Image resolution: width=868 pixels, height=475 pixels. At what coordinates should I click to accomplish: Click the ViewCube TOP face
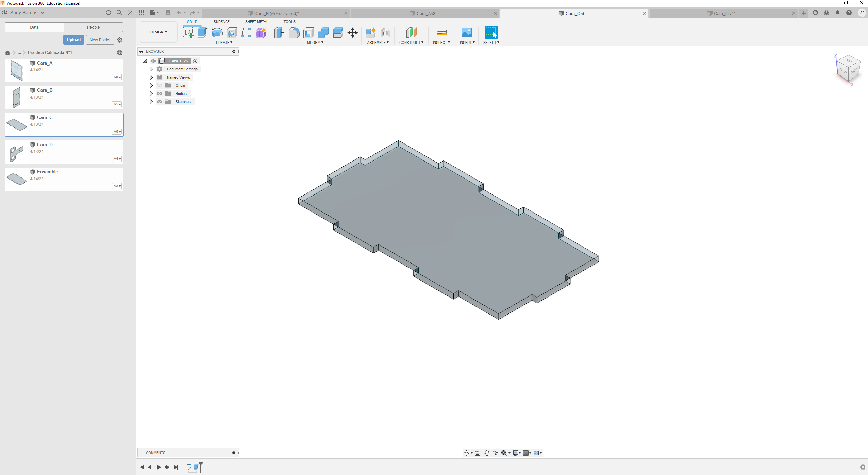[849, 61]
